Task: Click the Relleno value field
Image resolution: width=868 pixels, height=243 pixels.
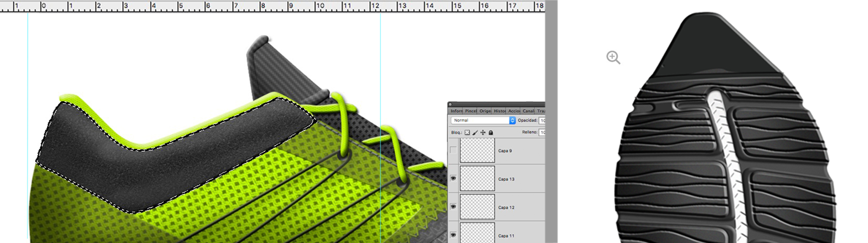Action: pos(542,132)
